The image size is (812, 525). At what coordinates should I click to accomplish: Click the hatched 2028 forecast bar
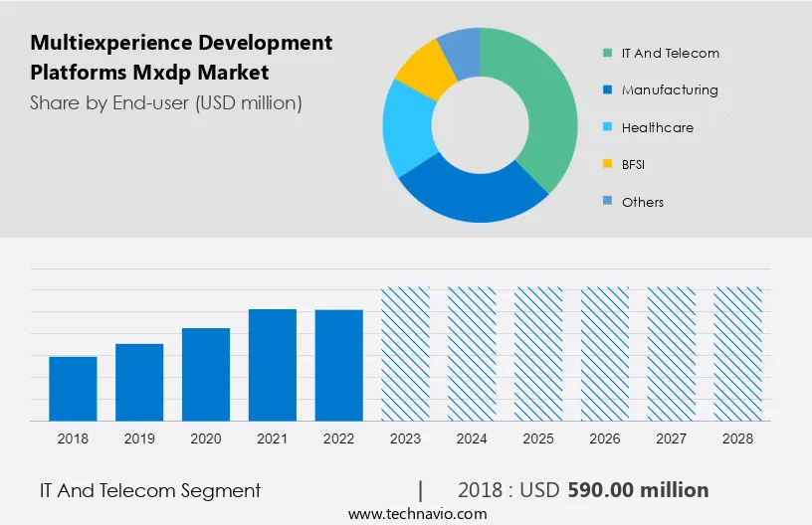pyautogui.click(x=738, y=353)
